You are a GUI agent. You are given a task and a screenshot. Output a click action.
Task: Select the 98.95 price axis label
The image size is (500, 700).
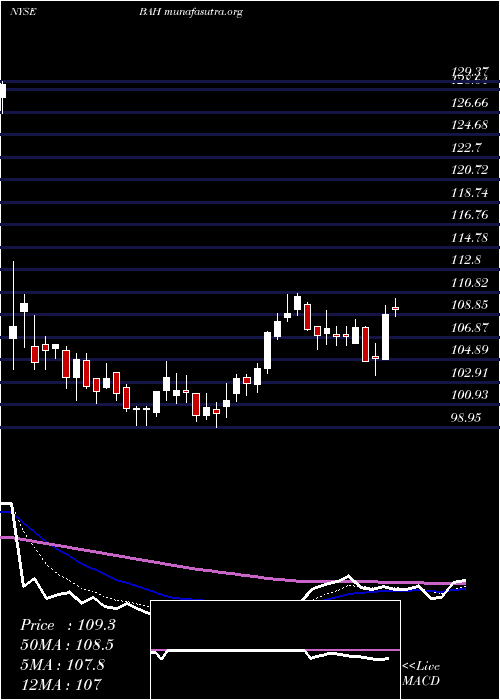point(466,418)
